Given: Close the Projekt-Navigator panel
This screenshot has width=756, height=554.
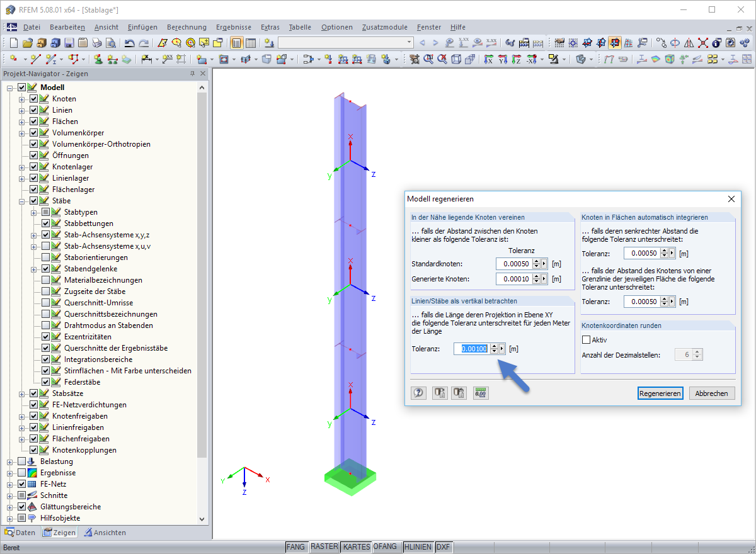Looking at the screenshot, I should pos(203,74).
